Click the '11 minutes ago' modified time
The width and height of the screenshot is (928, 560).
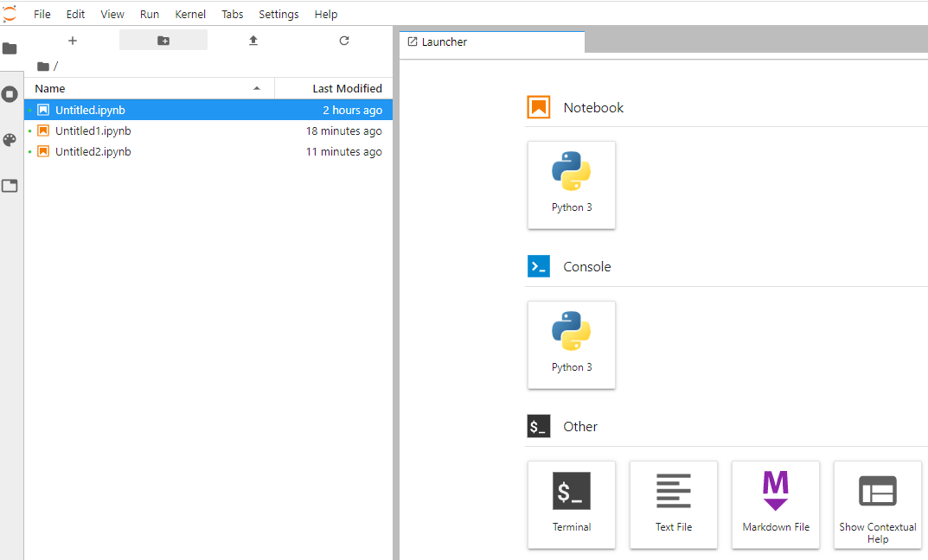344,151
